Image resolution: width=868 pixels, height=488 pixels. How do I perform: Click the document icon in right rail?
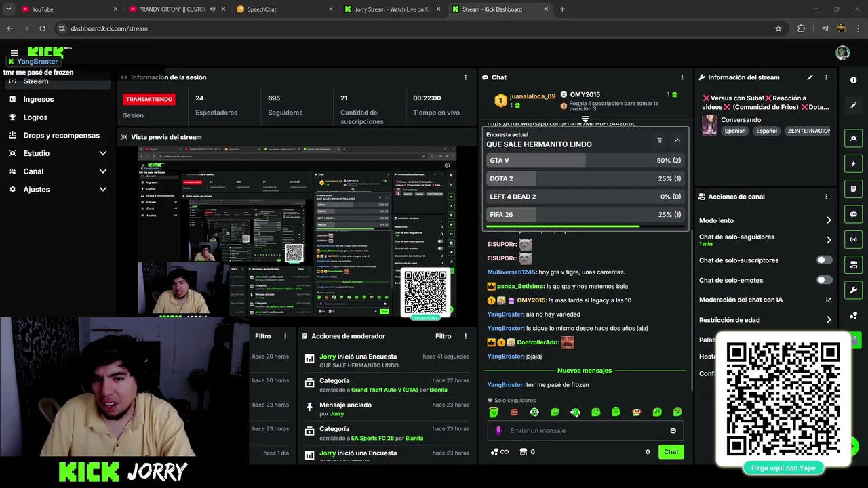click(x=853, y=188)
